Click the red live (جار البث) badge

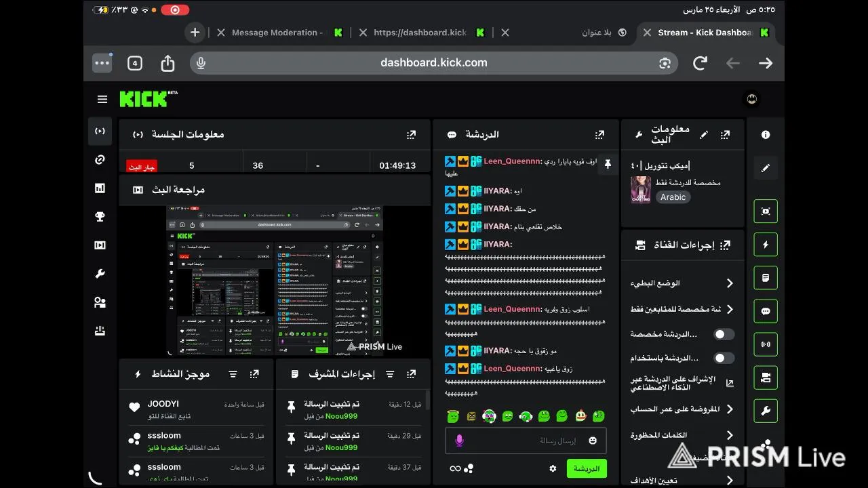coord(142,167)
